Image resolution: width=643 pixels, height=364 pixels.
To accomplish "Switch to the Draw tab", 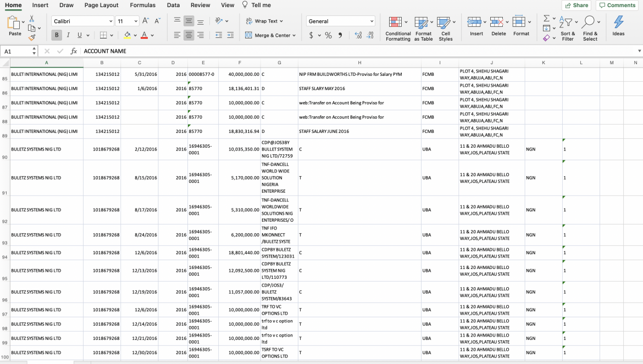I will (x=66, y=5).
